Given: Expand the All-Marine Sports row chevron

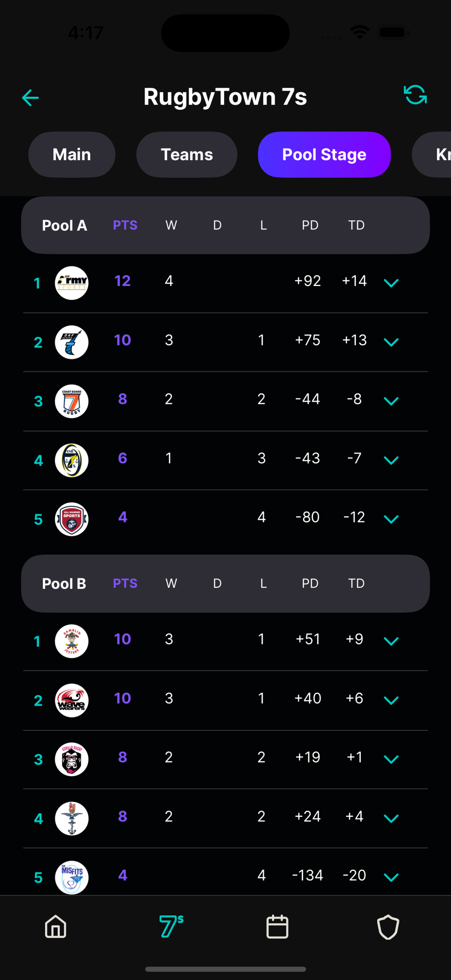Looking at the screenshot, I should tap(391, 519).
